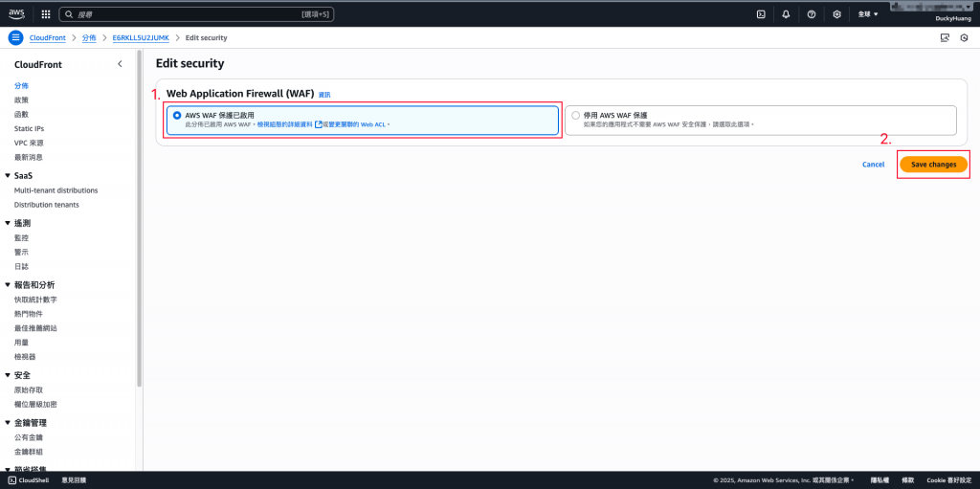Go to 分佈 breadcrumb link
980x489 pixels.
(89, 37)
